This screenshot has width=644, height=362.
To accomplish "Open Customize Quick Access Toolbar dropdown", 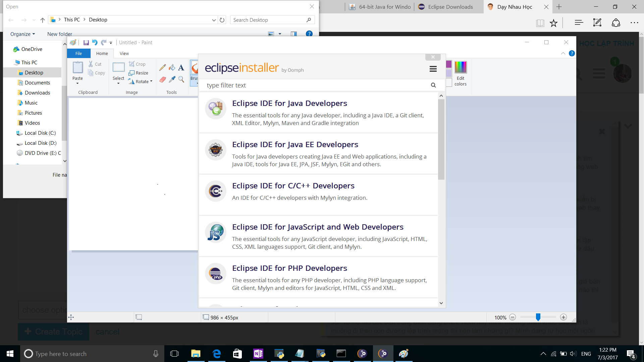I will (111, 43).
